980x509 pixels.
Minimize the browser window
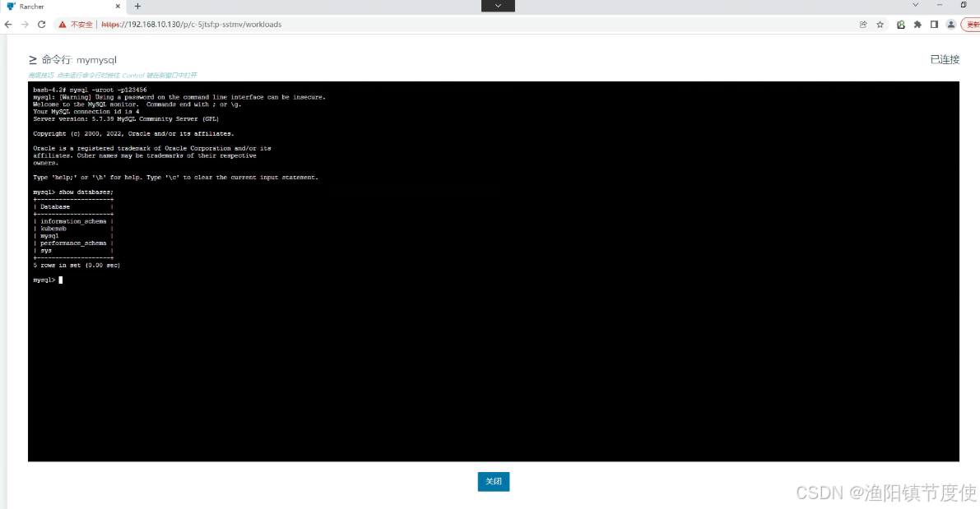(940, 5)
